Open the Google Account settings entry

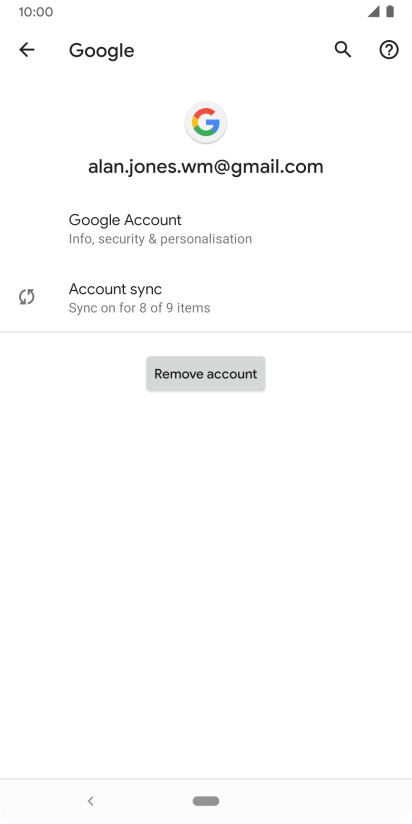click(x=206, y=229)
